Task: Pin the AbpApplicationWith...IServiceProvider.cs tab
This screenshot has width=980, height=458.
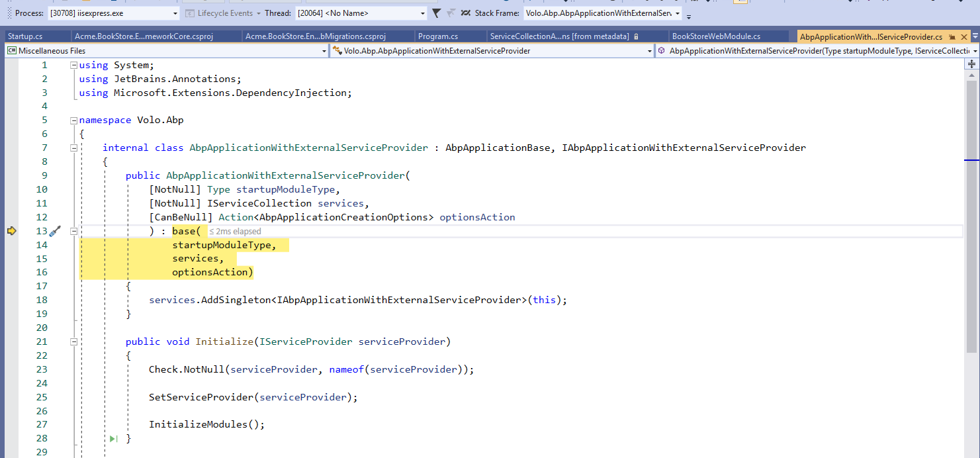Action: point(951,37)
